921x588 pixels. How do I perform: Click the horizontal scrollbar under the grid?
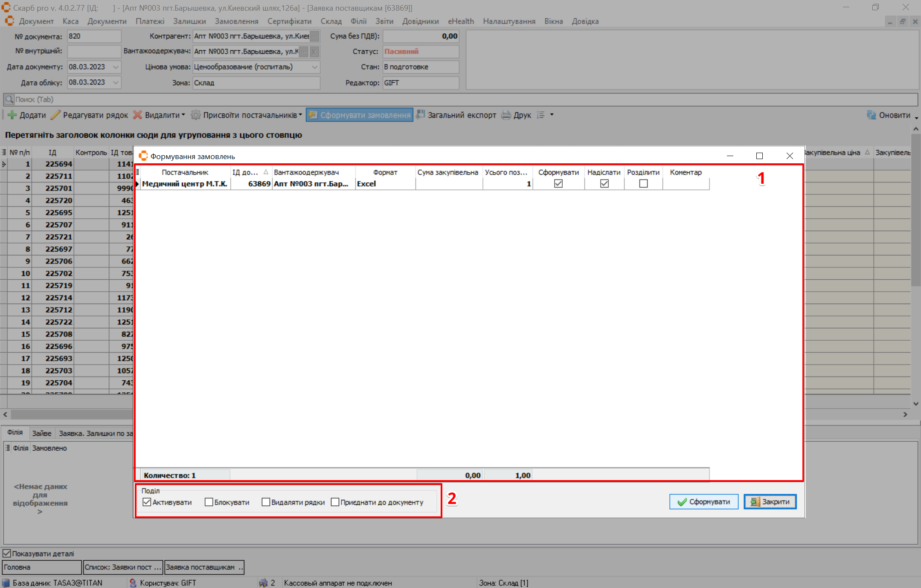point(68,414)
